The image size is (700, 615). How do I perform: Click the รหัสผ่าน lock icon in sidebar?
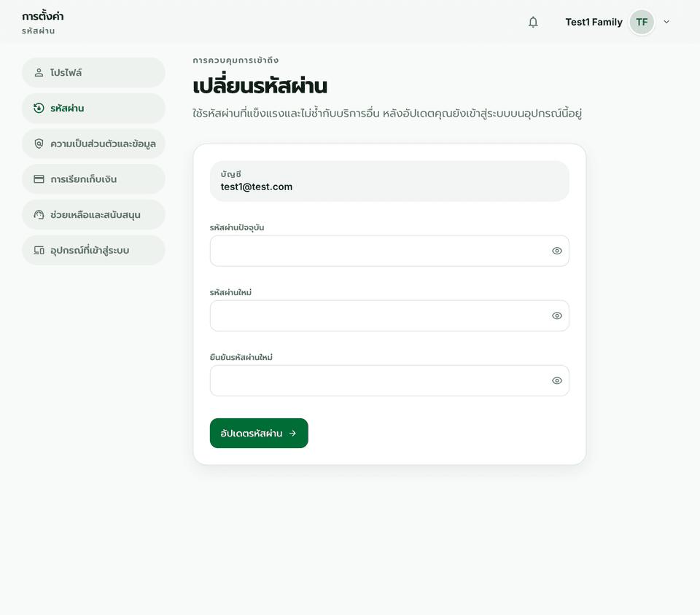pyautogui.click(x=39, y=108)
